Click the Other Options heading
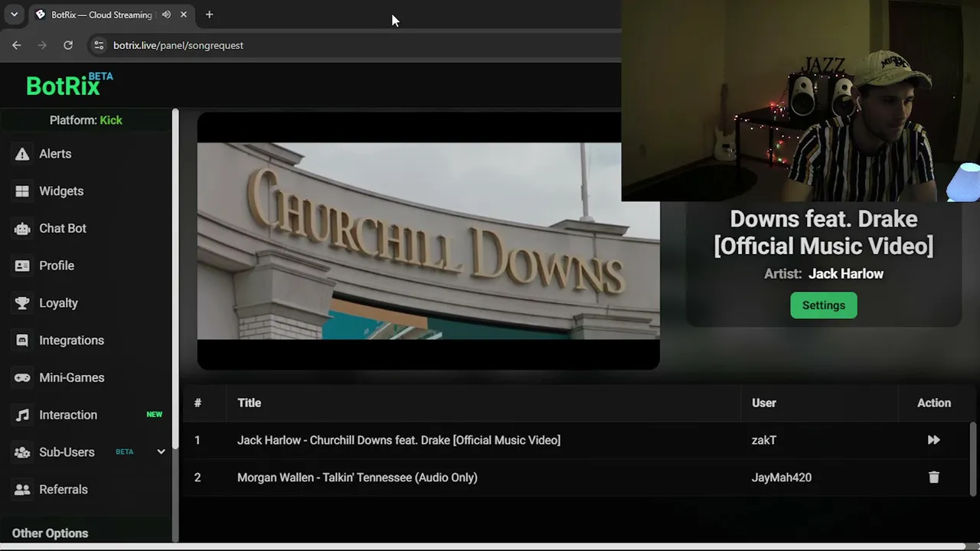 coord(51,533)
